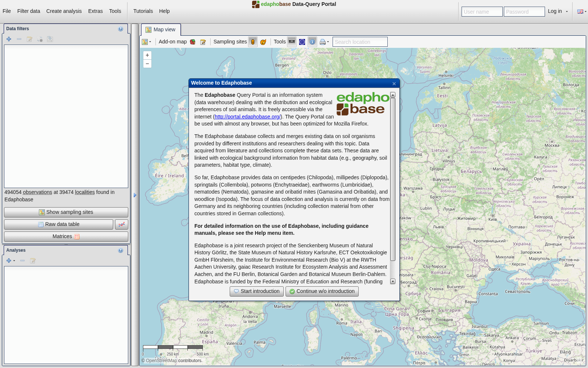Focus the Search location field
Screen dimensions: 588x368
[x=360, y=42]
